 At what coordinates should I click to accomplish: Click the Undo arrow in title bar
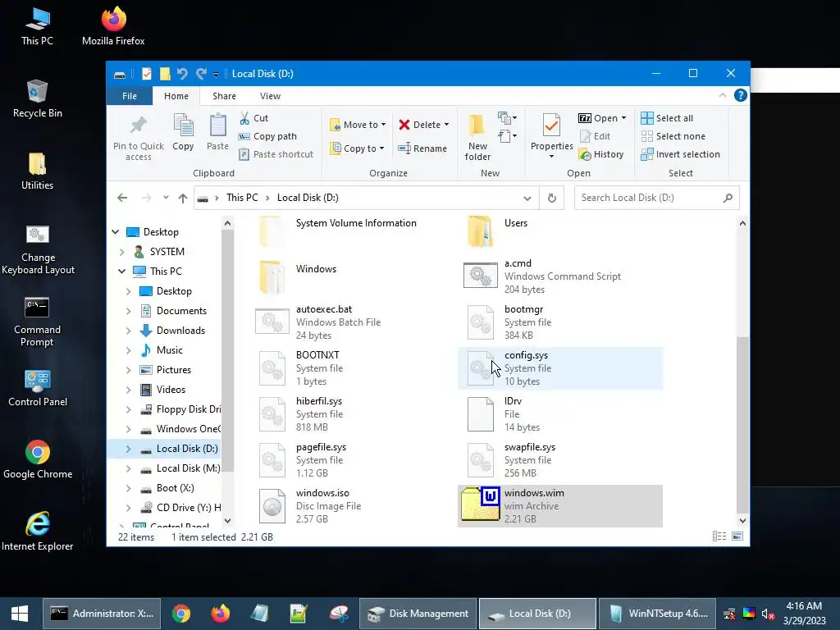click(182, 73)
